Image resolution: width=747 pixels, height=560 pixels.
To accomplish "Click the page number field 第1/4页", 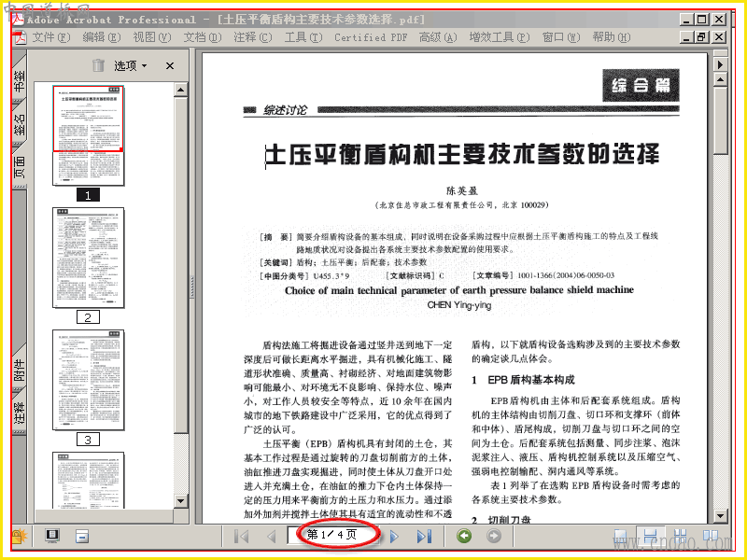I will pos(333,535).
